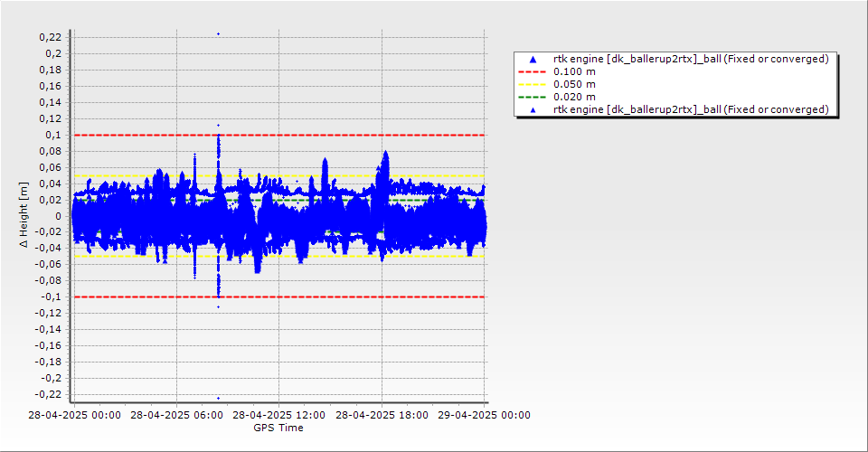The image size is (868, 452).
Task: Click the '0,22' y-axis tick label
Action: coord(51,38)
